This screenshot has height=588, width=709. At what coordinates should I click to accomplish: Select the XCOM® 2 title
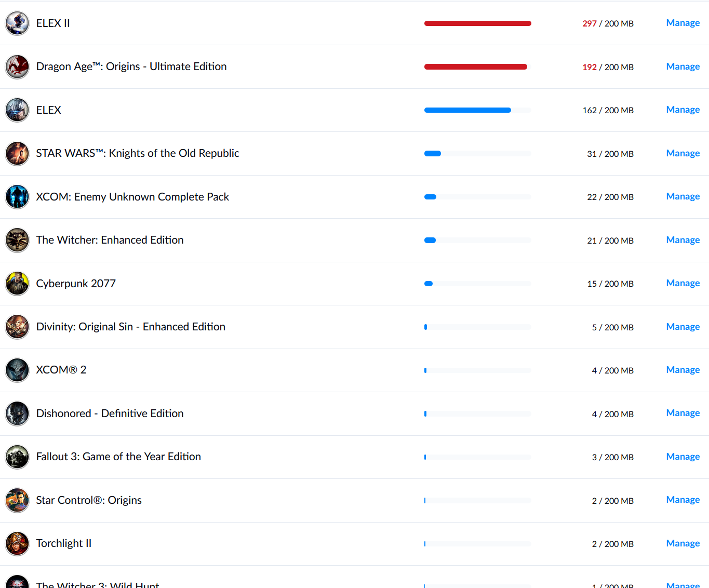tap(61, 370)
